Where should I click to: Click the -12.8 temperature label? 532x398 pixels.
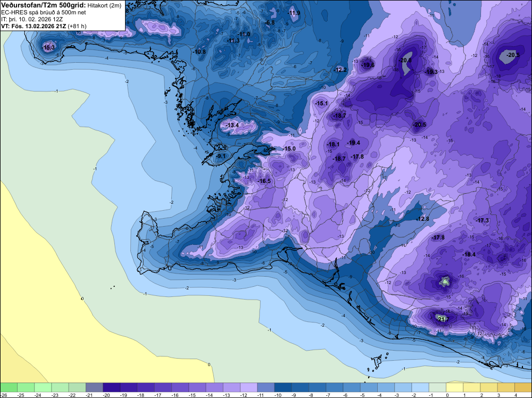click(x=422, y=219)
